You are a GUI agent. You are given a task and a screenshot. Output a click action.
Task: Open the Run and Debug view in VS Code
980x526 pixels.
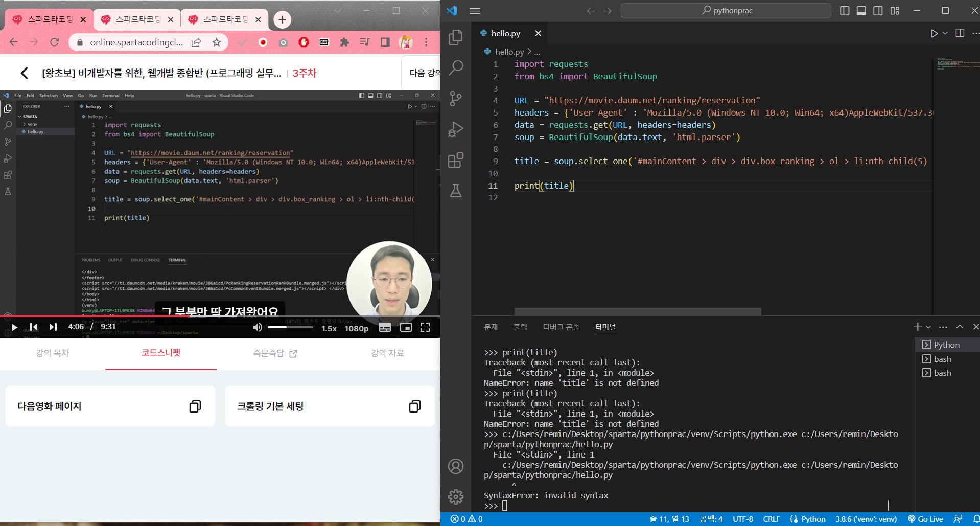click(x=455, y=129)
